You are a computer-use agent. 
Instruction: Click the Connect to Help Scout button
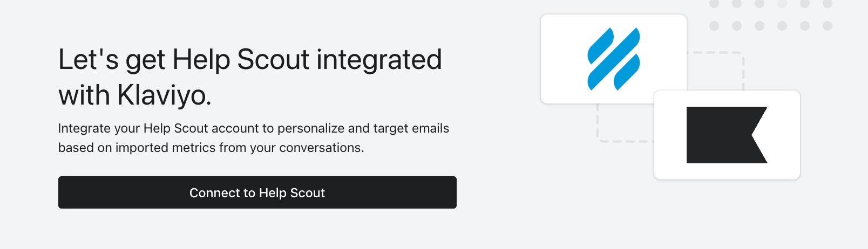click(257, 192)
